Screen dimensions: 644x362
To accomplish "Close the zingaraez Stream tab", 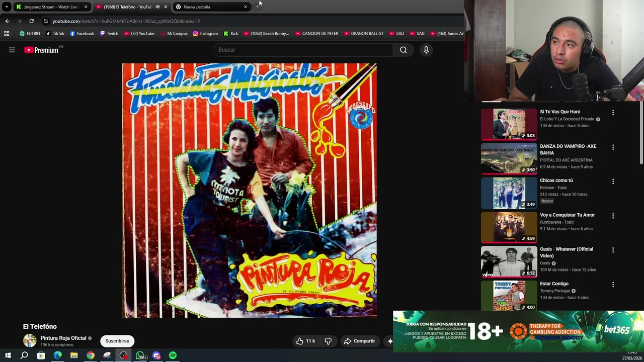I will [x=86, y=7].
